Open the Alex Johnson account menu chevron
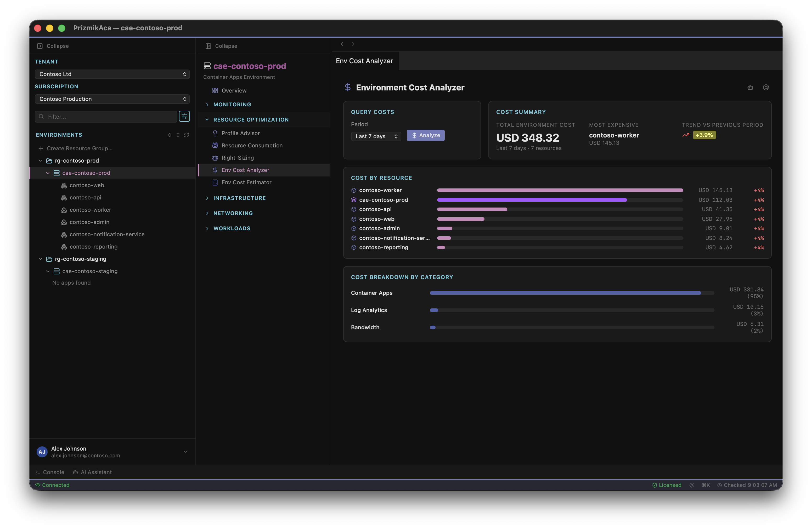Image resolution: width=812 pixels, height=529 pixels. [185, 452]
